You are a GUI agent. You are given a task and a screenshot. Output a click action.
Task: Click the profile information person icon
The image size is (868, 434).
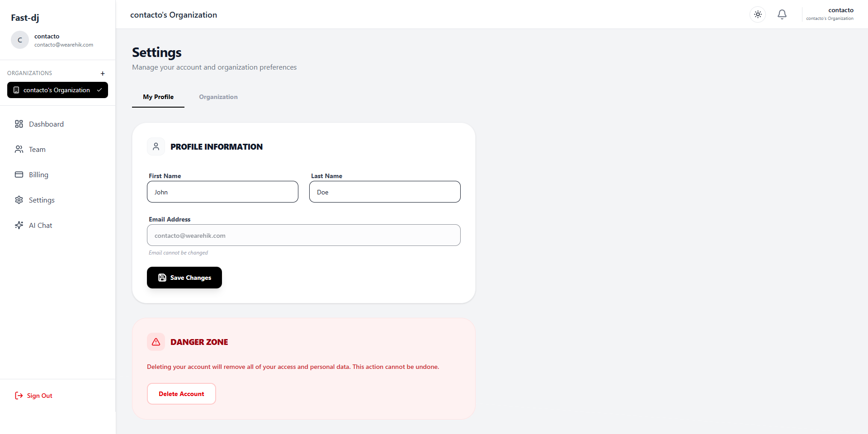(x=156, y=146)
